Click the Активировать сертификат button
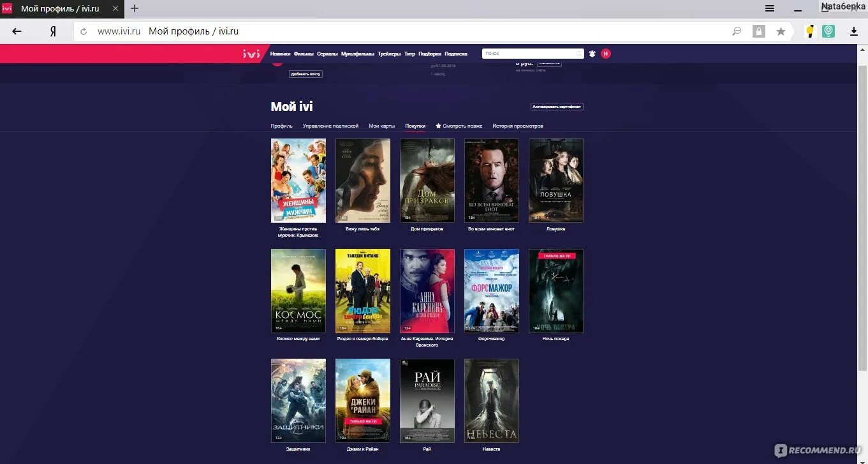Viewport: 868px width, 464px height. pos(557,107)
